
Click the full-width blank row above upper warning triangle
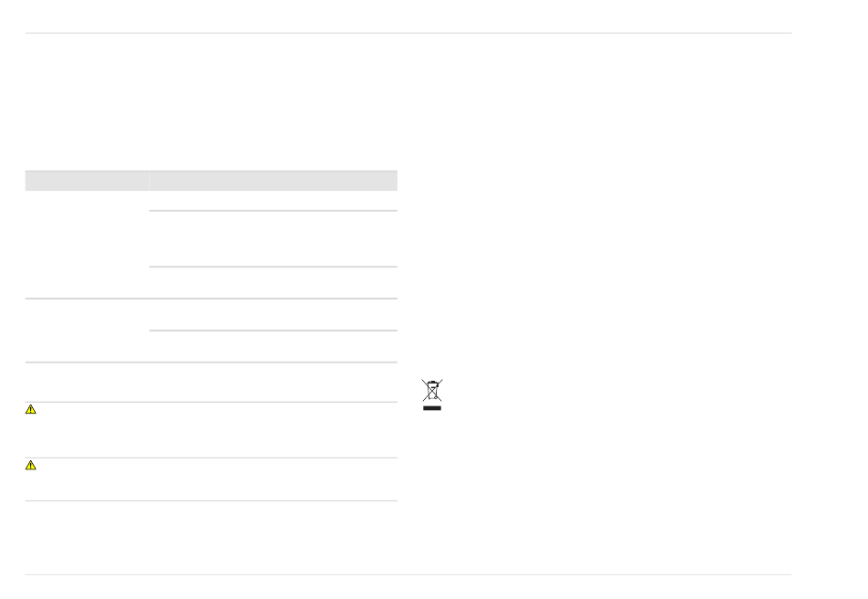211,383
